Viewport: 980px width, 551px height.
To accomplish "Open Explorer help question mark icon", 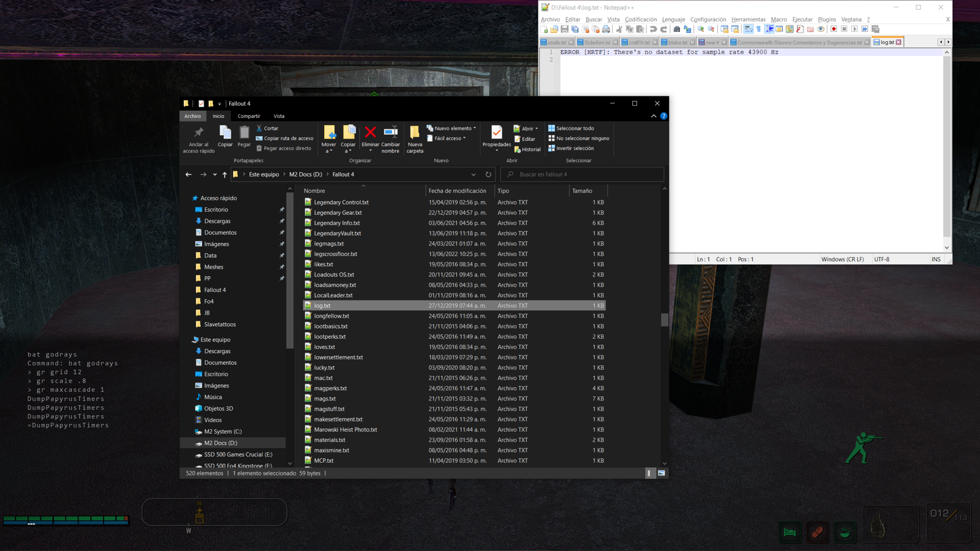I will 664,116.
